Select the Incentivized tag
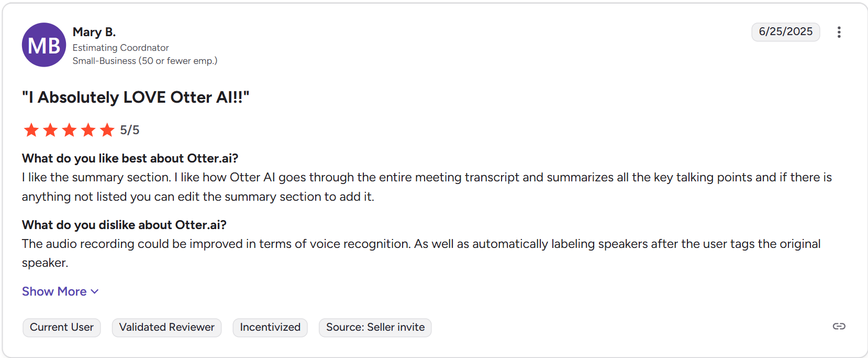This screenshot has width=868, height=358. tap(270, 328)
